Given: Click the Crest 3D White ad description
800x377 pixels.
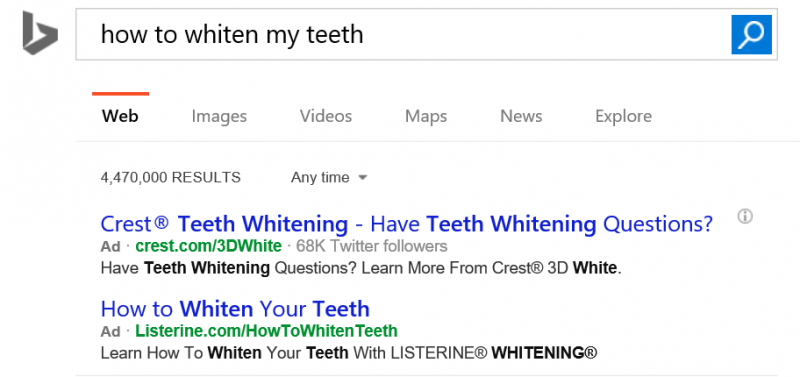Looking at the screenshot, I should [x=361, y=268].
